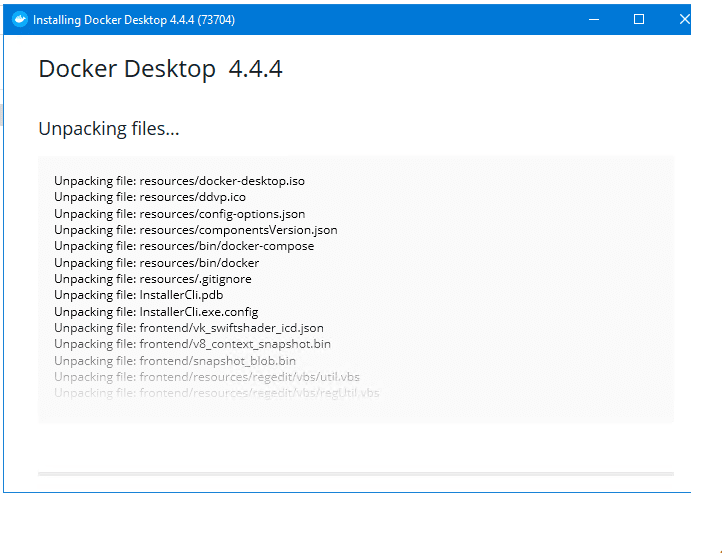Click the resources/bin/docker log line
Screen dimensions: 722x553
pyautogui.click(x=156, y=263)
